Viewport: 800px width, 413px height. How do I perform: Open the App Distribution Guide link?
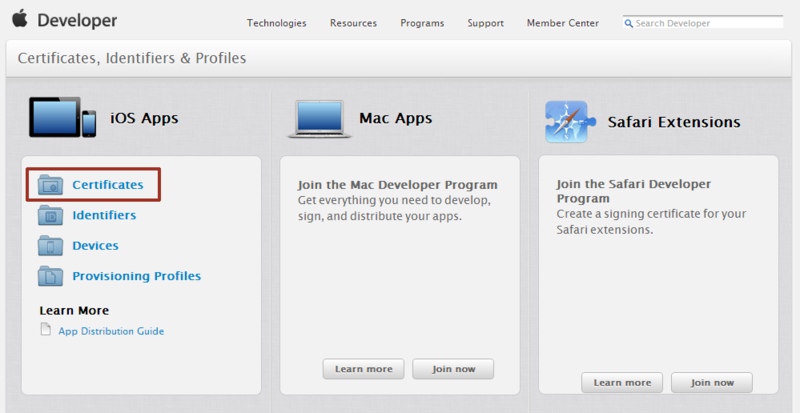pos(111,331)
